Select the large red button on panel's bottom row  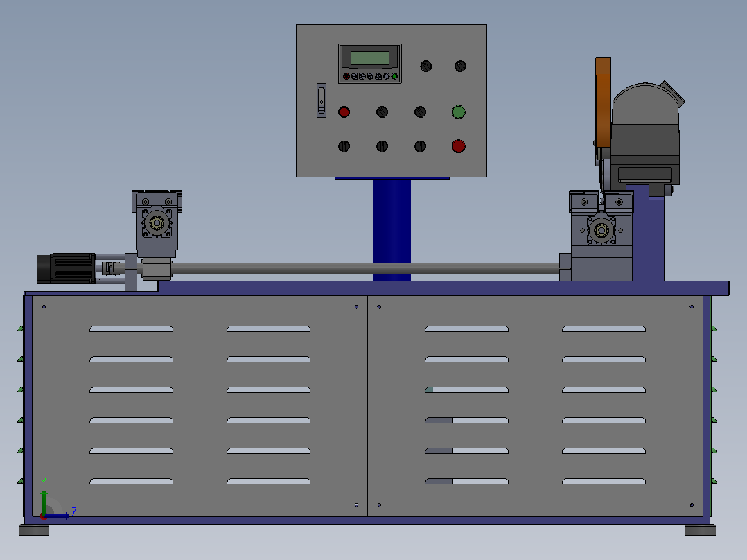(x=458, y=146)
